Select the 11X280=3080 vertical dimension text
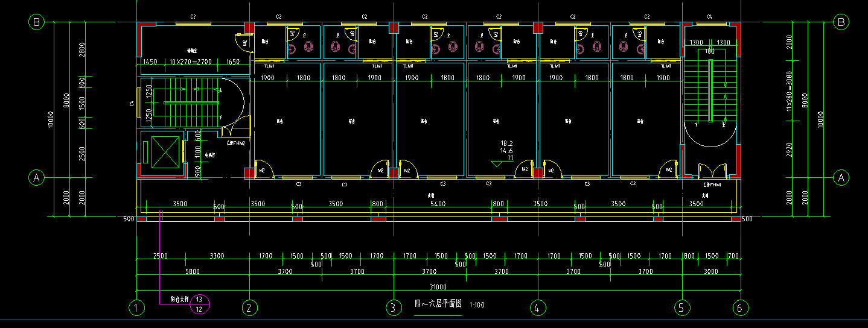The image size is (868, 328). [789, 96]
